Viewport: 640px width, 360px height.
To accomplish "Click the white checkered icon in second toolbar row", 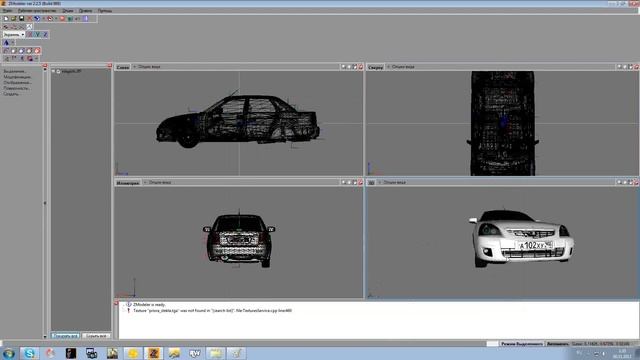I will click(x=29, y=27).
